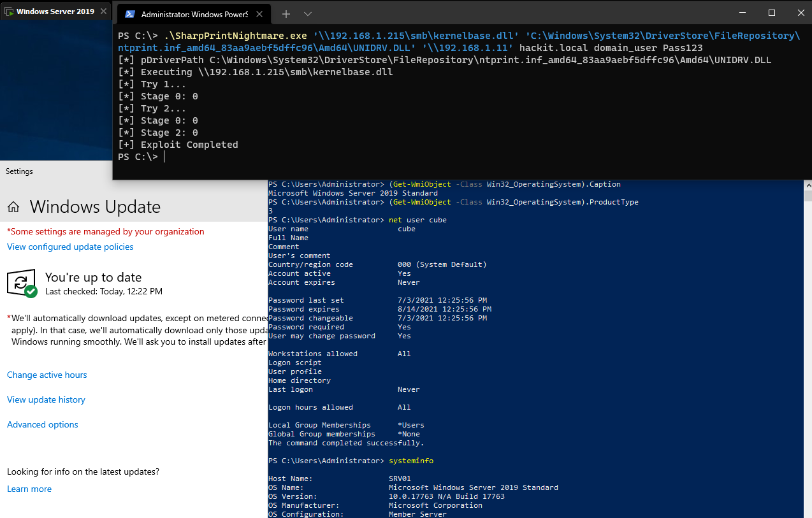Open View update history link
Screen dimensions: 812x518
(x=46, y=399)
